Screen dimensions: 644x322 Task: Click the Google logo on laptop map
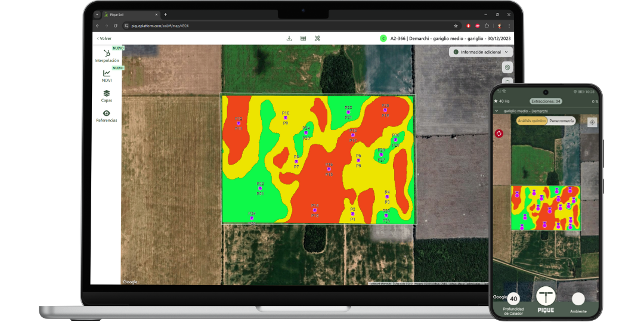click(x=130, y=281)
